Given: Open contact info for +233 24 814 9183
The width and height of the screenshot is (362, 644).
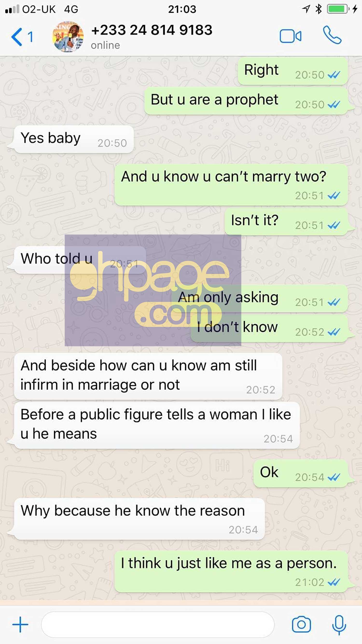Looking at the screenshot, I should tap(152, 30).
